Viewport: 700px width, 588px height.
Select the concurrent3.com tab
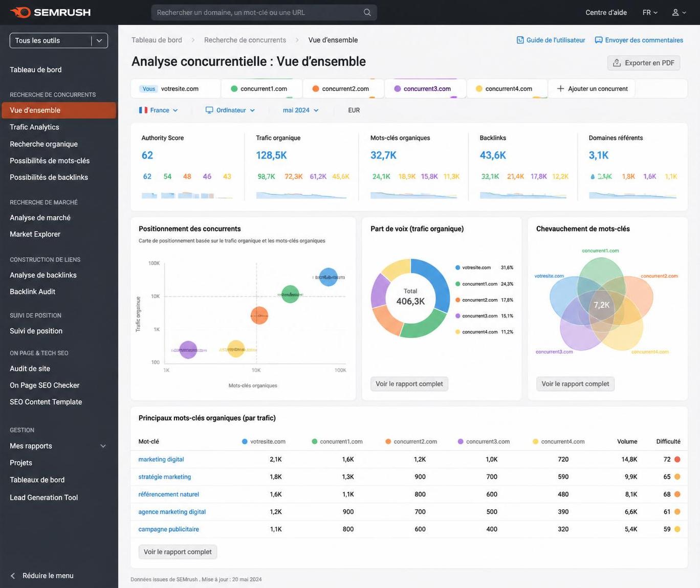point(425,88)
